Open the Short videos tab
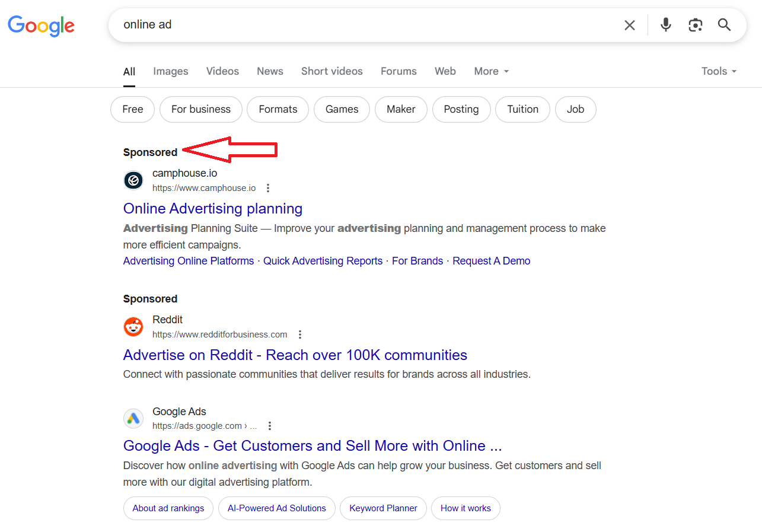The height and width of the screenshot is (532, 762). 332,71
